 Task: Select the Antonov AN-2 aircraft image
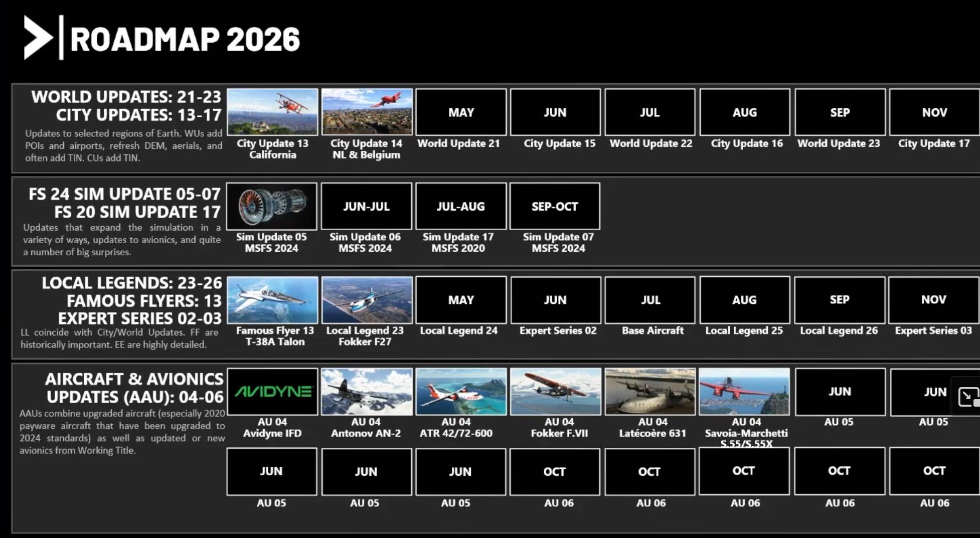click(366, 392)
